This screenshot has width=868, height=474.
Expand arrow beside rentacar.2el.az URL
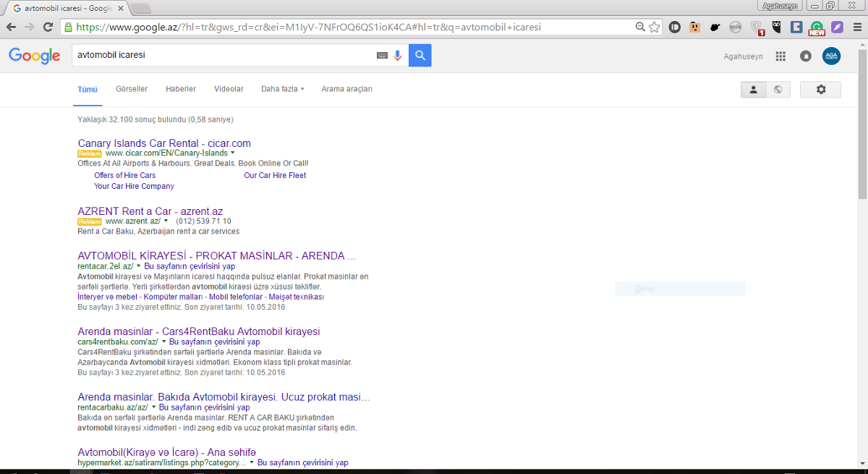click(x=138, y=266)
